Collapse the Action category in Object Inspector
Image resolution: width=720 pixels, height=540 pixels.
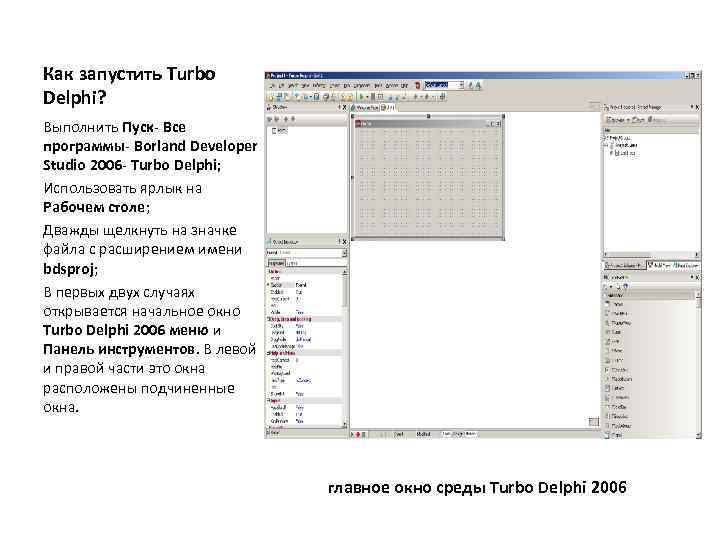(x=268, y=271)
